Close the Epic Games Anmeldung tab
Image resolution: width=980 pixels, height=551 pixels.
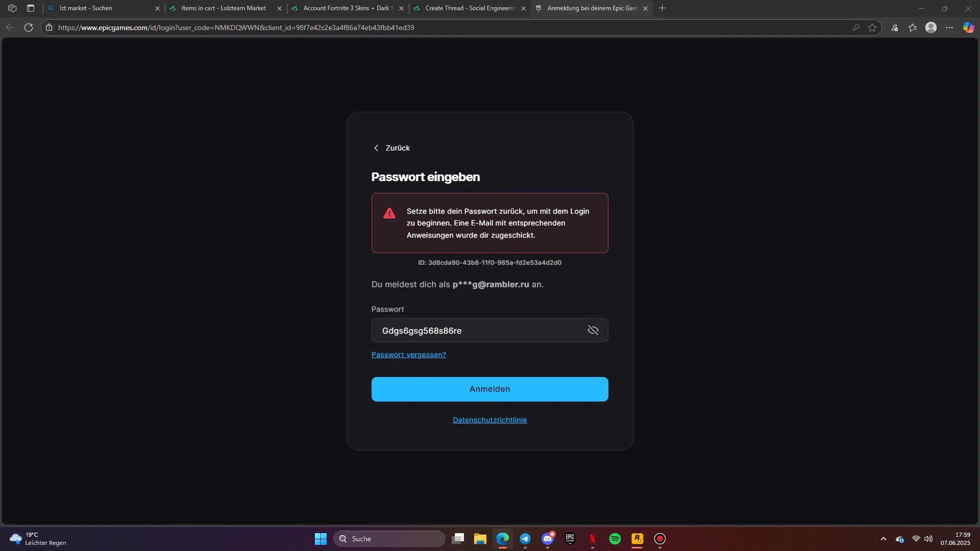click(645, 9)
